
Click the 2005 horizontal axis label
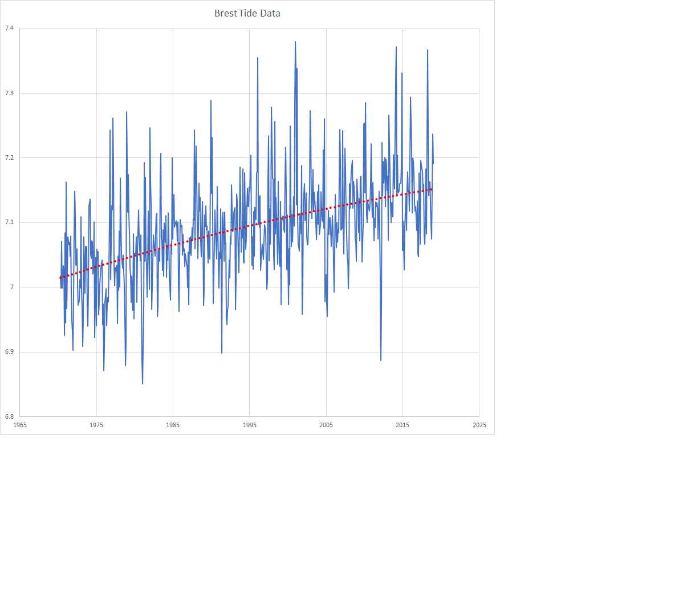(326, 425)
